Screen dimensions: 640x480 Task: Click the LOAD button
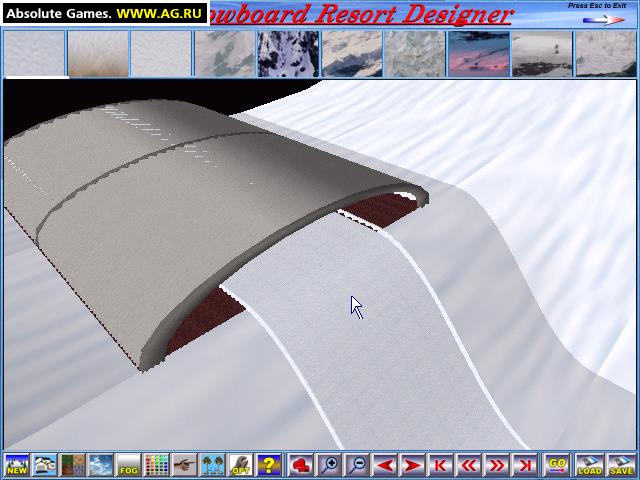coord(589,464)
